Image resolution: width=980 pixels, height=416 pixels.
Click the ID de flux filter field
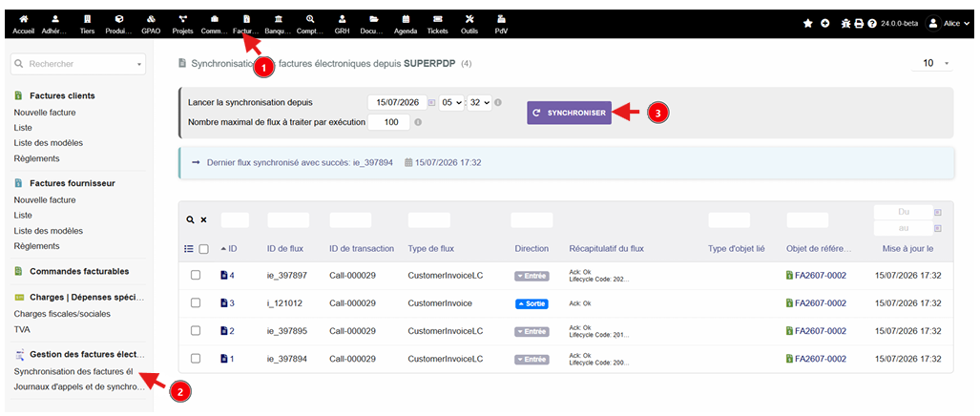[x=288, y=219]
